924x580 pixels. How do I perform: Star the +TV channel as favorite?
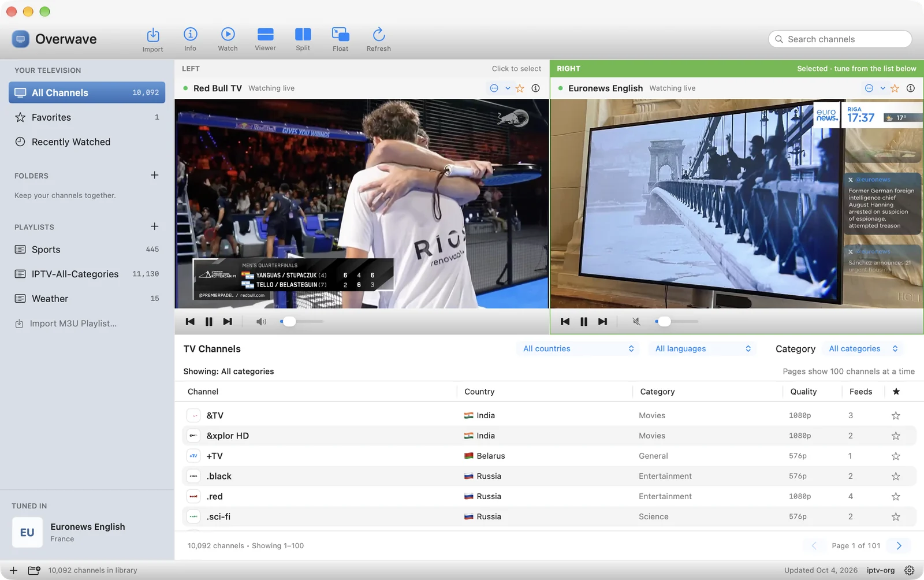(896, 456)
